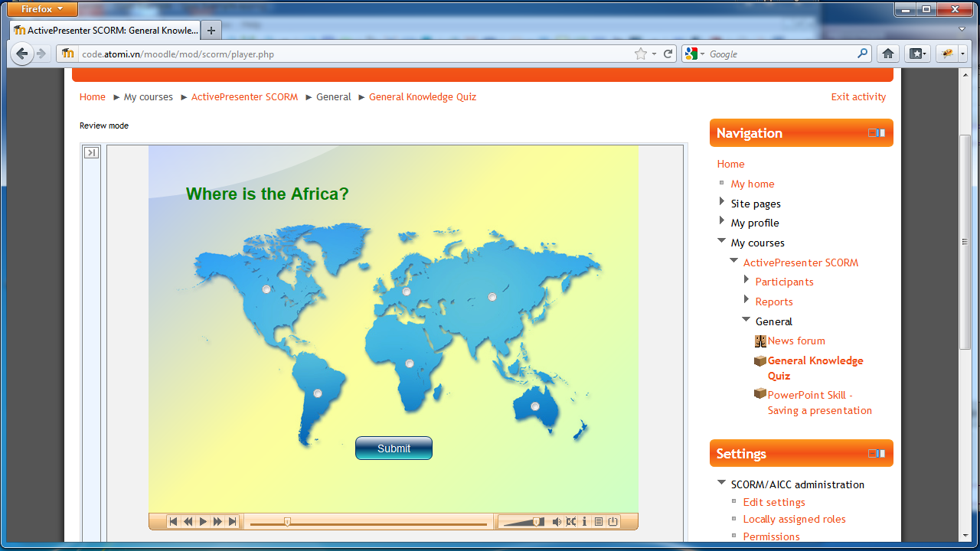Go to first slide in player bar

point(174,522)
